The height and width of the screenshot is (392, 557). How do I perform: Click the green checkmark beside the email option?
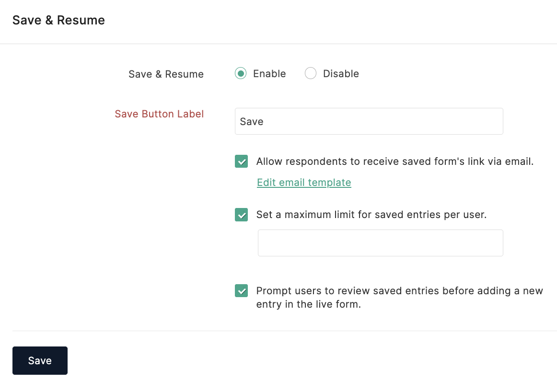[x=242, y=161]
